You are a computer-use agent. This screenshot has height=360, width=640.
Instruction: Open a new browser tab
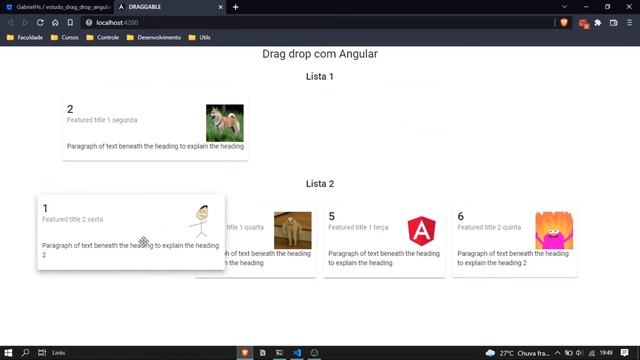click(x=236, y=7)
